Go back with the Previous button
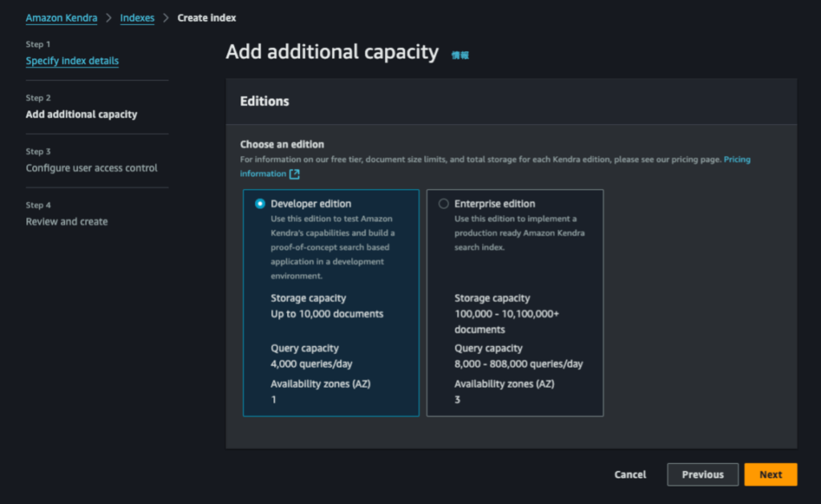 pyautogui.click(x=702, y=474)
